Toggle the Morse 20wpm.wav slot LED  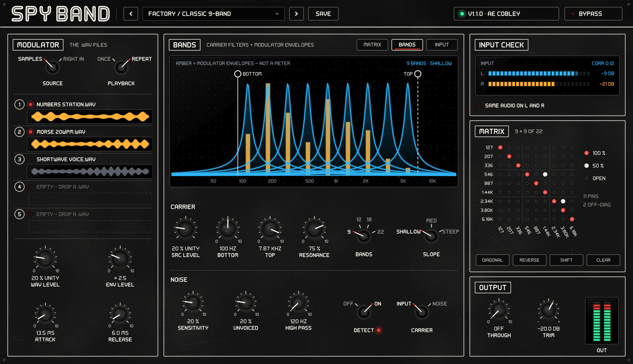point(31,132)
